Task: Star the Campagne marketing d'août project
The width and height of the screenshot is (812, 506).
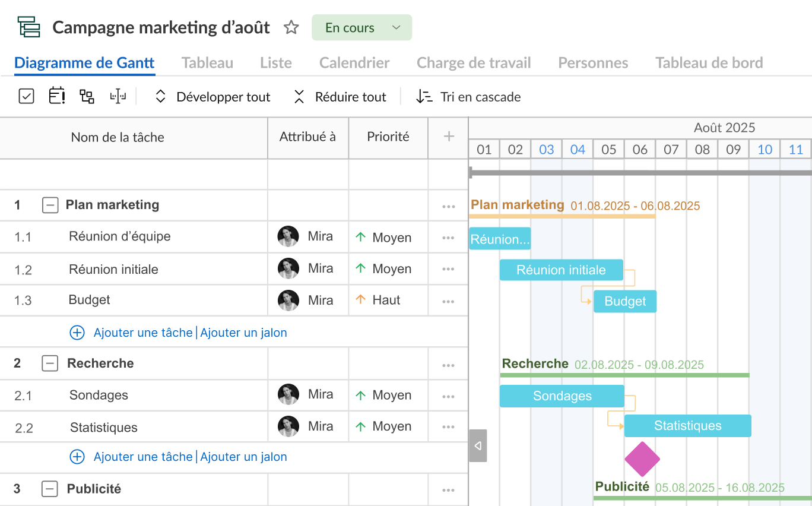Action: coord(291,27)
